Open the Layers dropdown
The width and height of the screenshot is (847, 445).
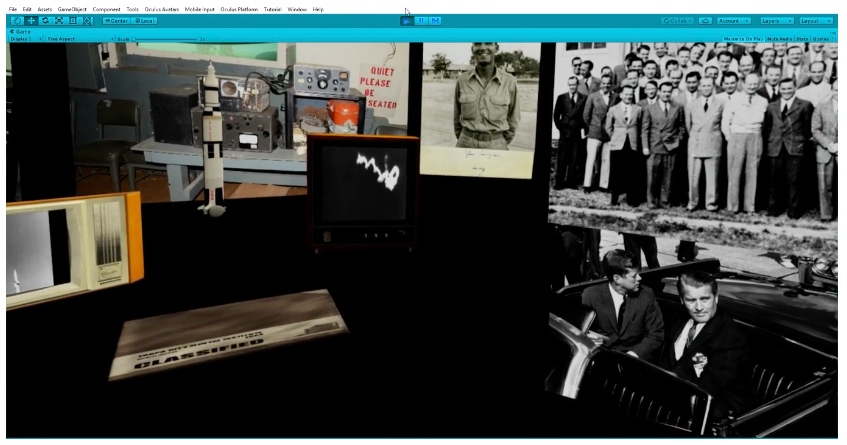point(776,21)
